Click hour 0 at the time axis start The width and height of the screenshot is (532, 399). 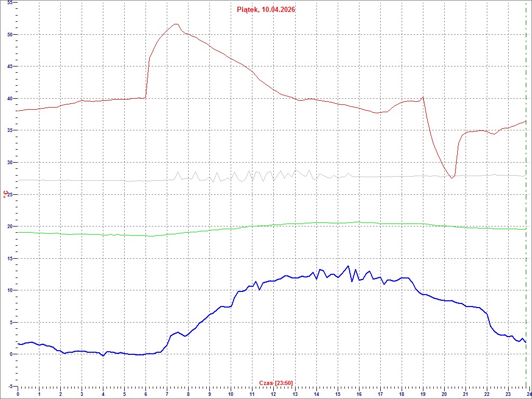click(x=18, y=394)
